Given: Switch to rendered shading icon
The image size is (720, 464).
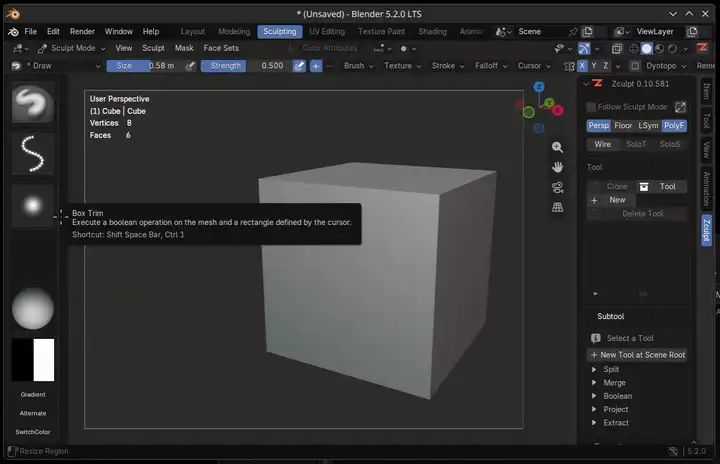Looking at the screenshot, I should coord(672,48).
